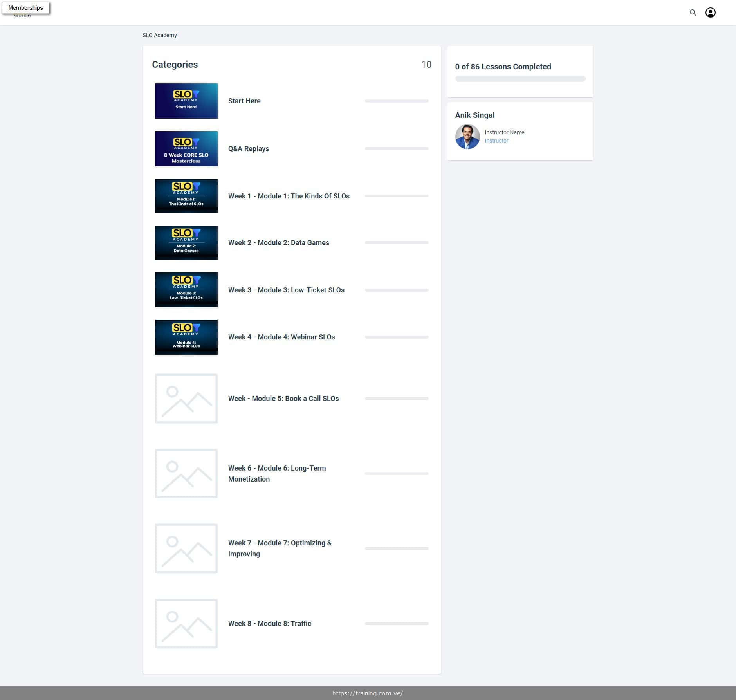Click the search magnifier icon
The width and height of the screenshot is (736, 700).
(x=693, y=13)
